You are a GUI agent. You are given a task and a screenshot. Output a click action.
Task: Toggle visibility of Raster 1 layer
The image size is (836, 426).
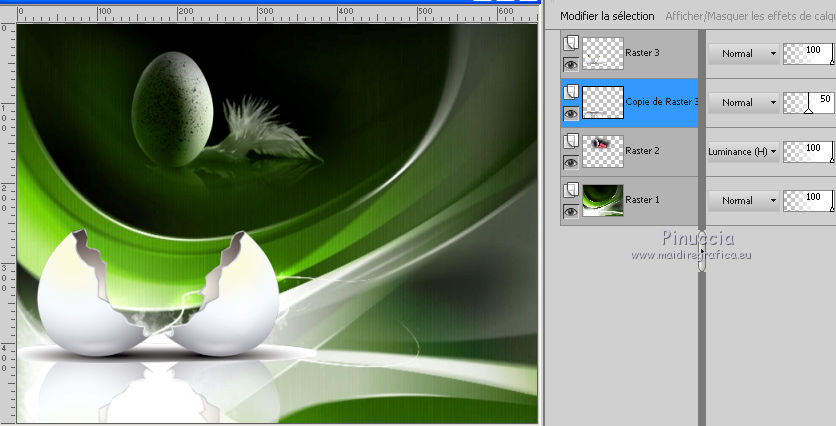[x=571, y=212]
